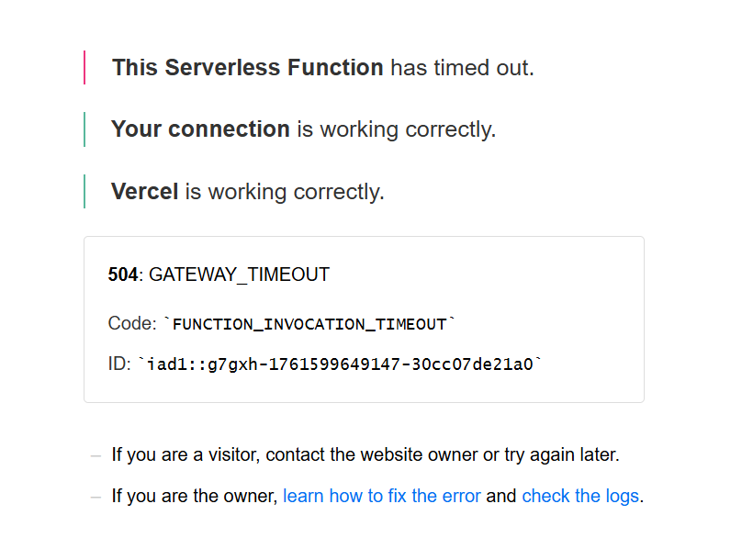Click the 'Code:' label

[132, 324]
